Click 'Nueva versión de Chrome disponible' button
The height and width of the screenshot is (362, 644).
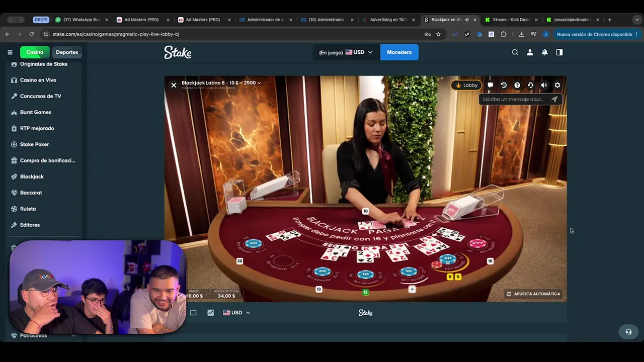(x=598, y=34)
